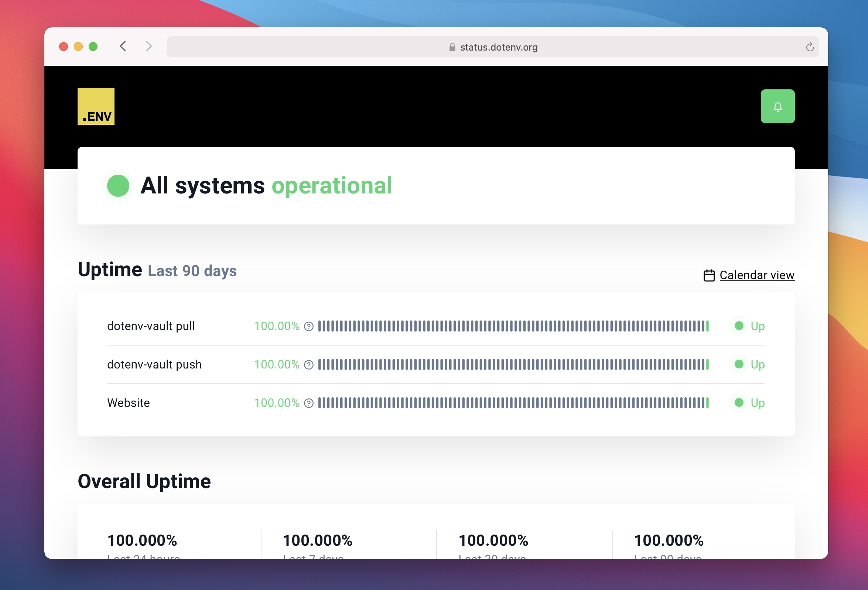Image resolution: width=868 pixels, height=590 pixels.
Task: Click the green bell subscribe button
Action: (x=778, y=106)
